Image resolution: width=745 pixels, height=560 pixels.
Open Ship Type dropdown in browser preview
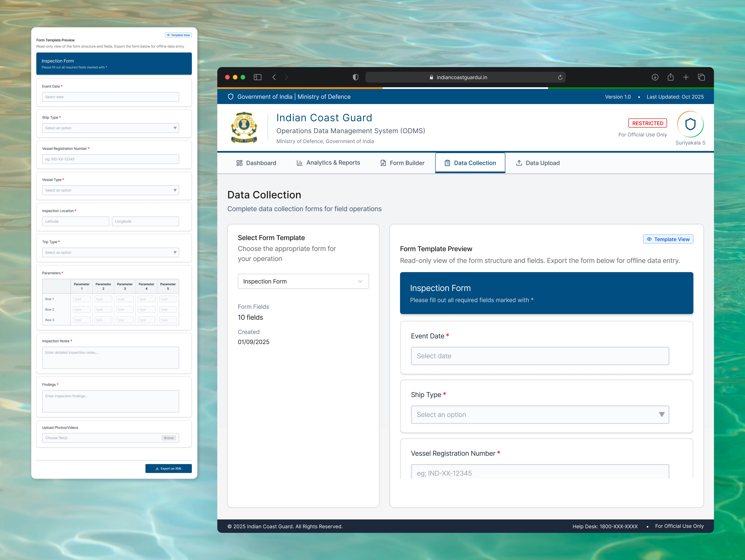pyautogui.click(x=540, y=415)
